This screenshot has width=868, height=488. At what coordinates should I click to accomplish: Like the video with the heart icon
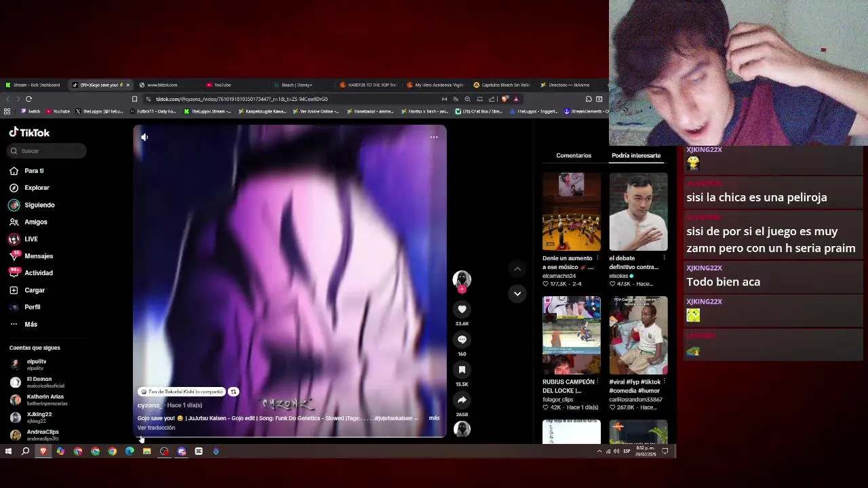click(462, 309)
